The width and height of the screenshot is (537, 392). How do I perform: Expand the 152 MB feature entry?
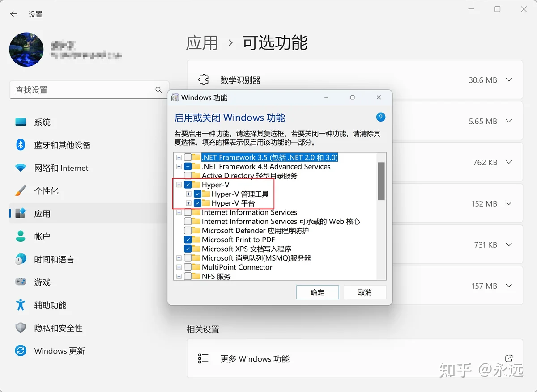tap(509, 203)
